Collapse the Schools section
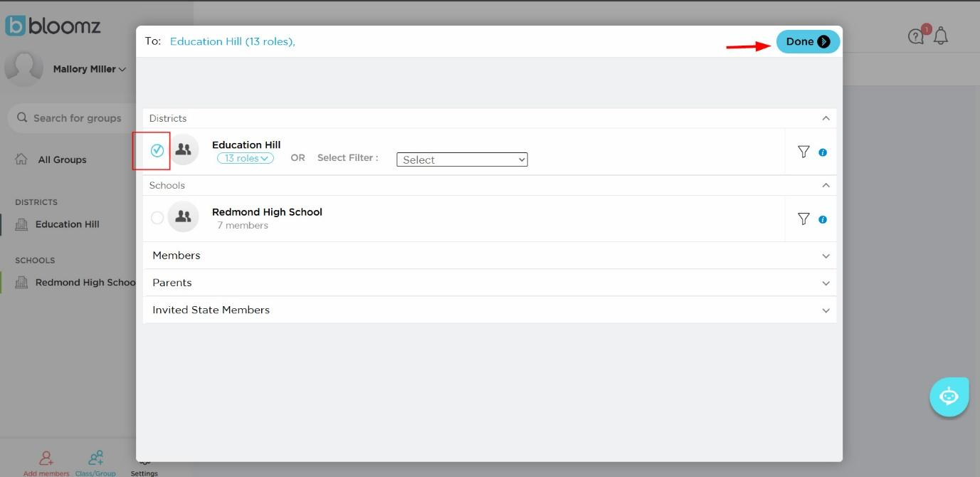 pyautogui.click(x=826, y=185)
